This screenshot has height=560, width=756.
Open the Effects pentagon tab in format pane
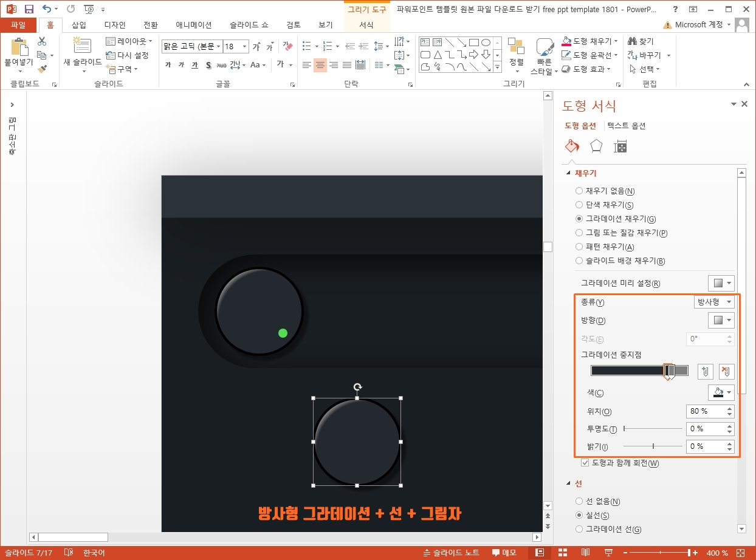[596, 146]
